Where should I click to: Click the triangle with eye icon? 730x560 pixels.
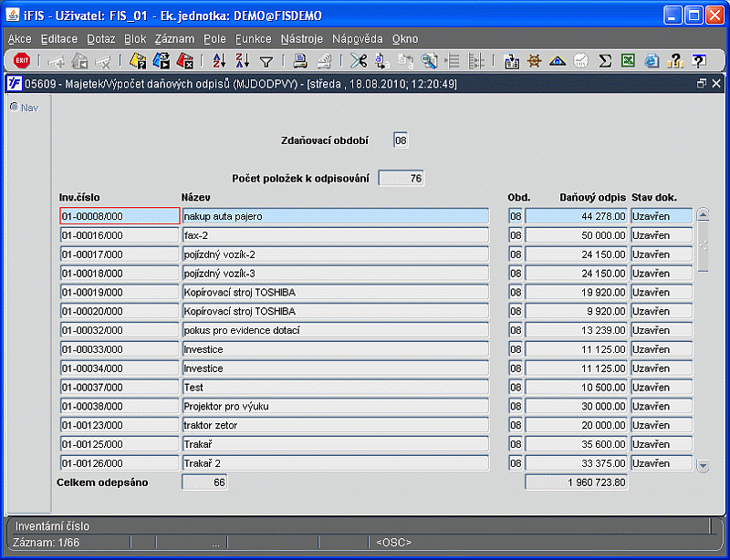[x=558, y=60]
